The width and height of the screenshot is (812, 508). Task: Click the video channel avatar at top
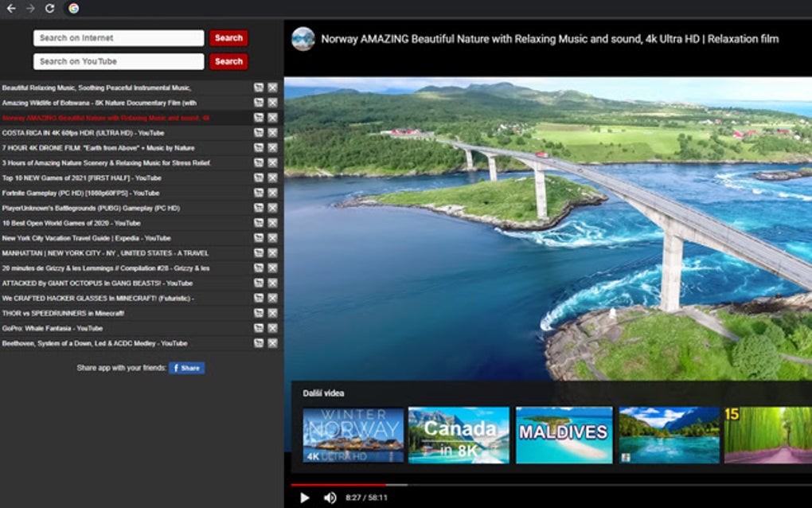coord(304,37)
